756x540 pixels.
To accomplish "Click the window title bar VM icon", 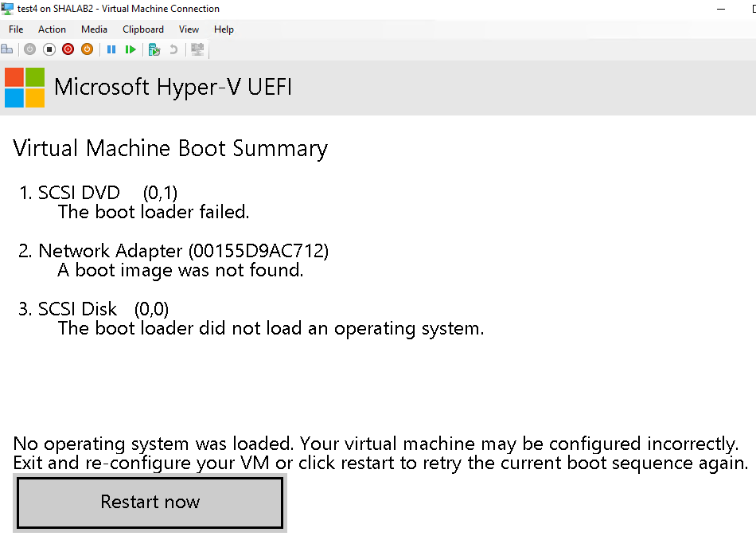I will coord(7,9).
